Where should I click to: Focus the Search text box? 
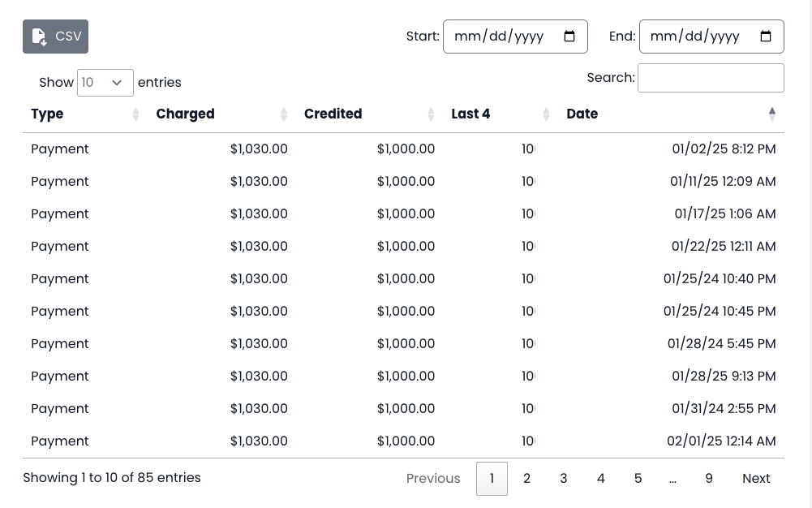[711, 78]
